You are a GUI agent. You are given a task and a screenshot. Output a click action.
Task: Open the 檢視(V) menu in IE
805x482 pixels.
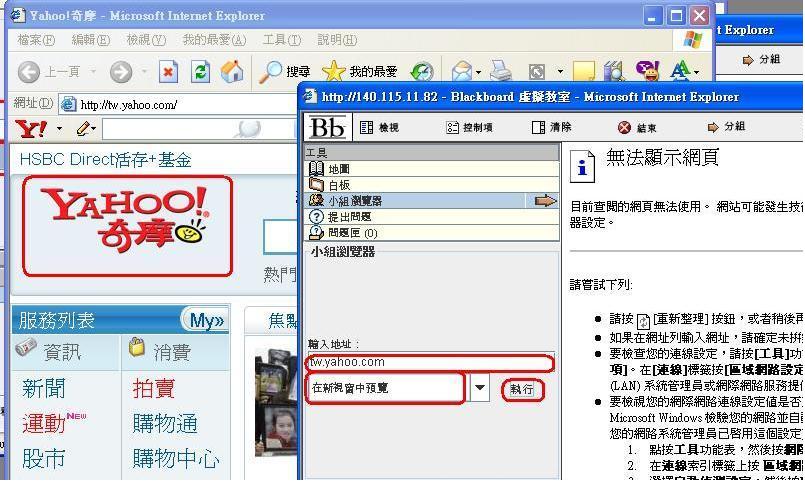(145, 40)
